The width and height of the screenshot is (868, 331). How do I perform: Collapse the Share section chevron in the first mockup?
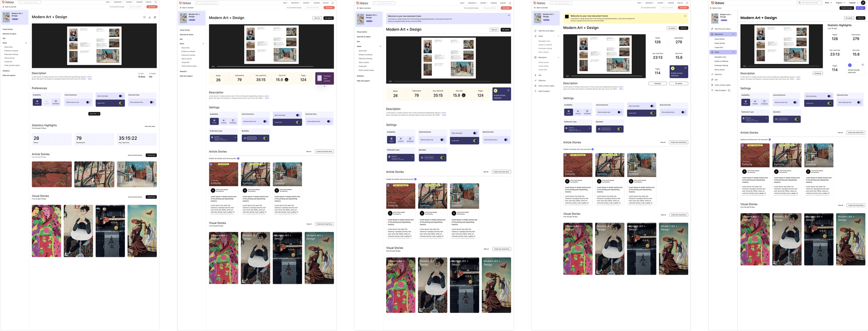click(26, 43)
